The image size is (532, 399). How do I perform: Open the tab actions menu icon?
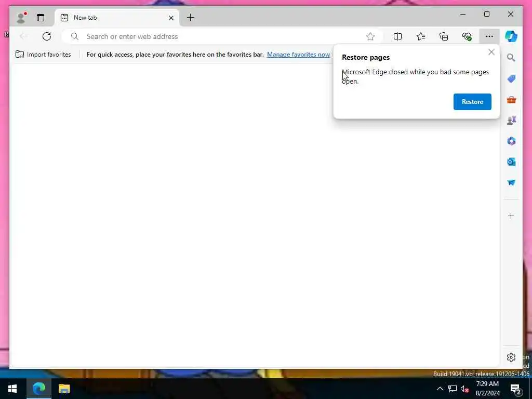41,18
